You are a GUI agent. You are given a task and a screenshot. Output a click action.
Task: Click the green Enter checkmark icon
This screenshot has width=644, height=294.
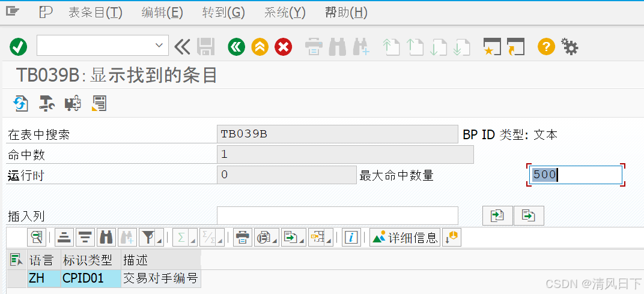(19, 47)
